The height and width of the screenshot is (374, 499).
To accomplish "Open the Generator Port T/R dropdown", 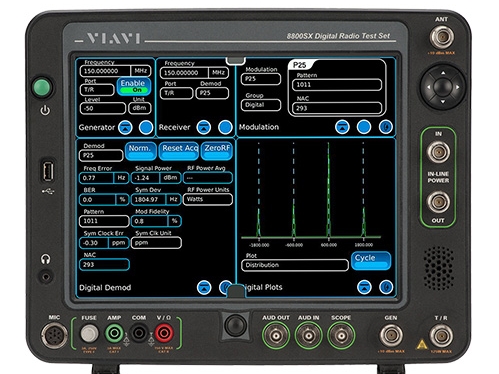I will 97,90.
